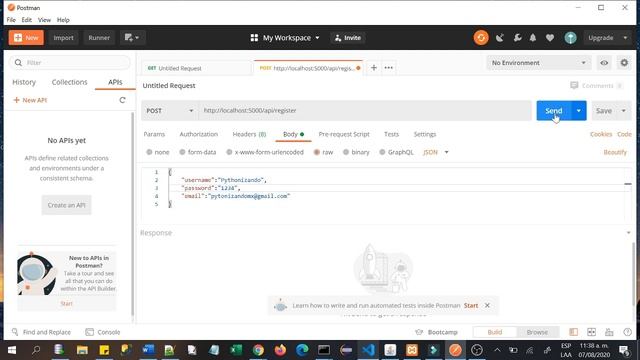The width and height of the screenshot is (640, 360).
Task: Click the sidebar Filter search field
Action: (x=69, y=62)
